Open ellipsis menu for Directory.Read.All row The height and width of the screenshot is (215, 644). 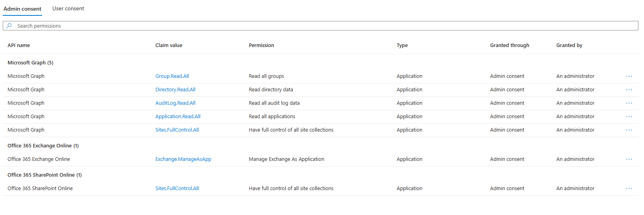pos(629,90)
